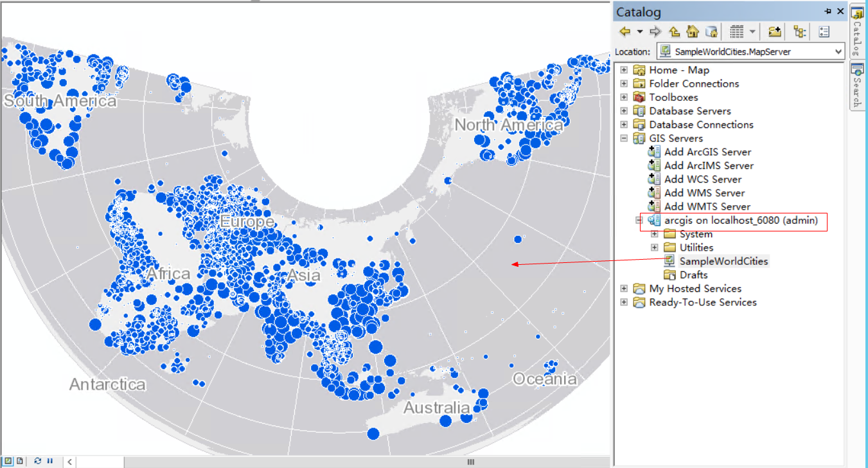This screenshot has height=468, width=868.
Task: Open Catalog Options icon
Action: 824,32
